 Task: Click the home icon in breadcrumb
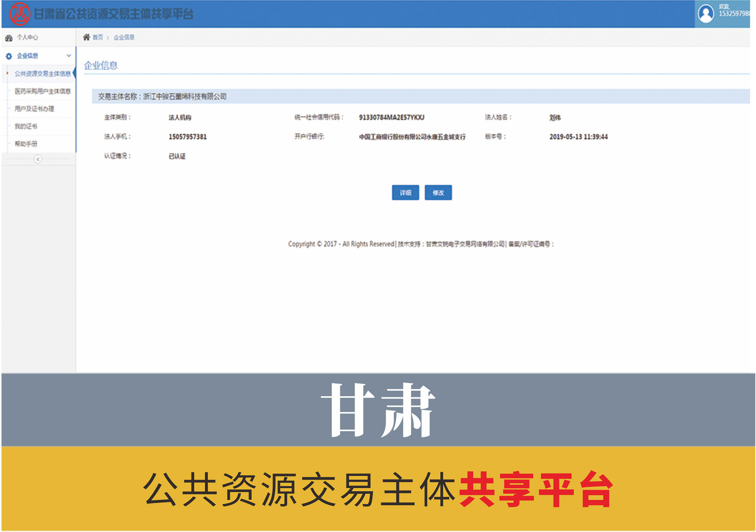tap(86, 37)
